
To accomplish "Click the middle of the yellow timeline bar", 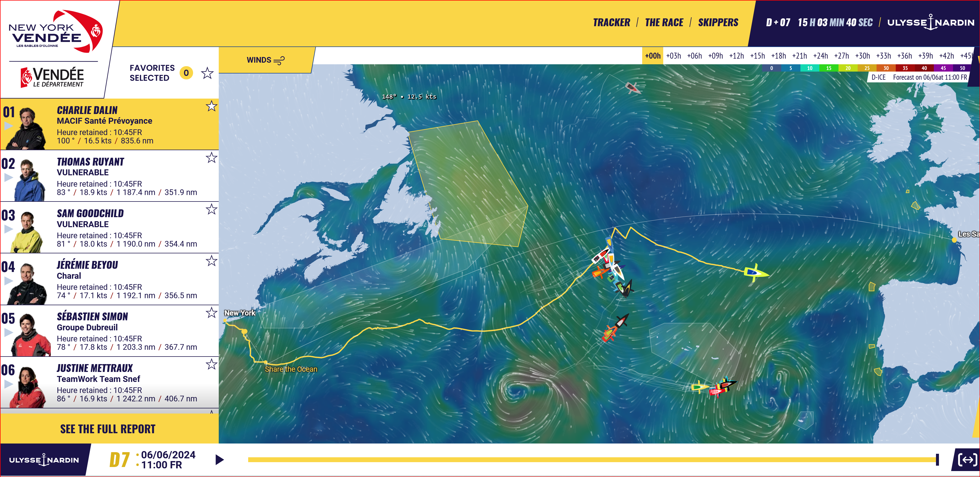I will point(592,459).
